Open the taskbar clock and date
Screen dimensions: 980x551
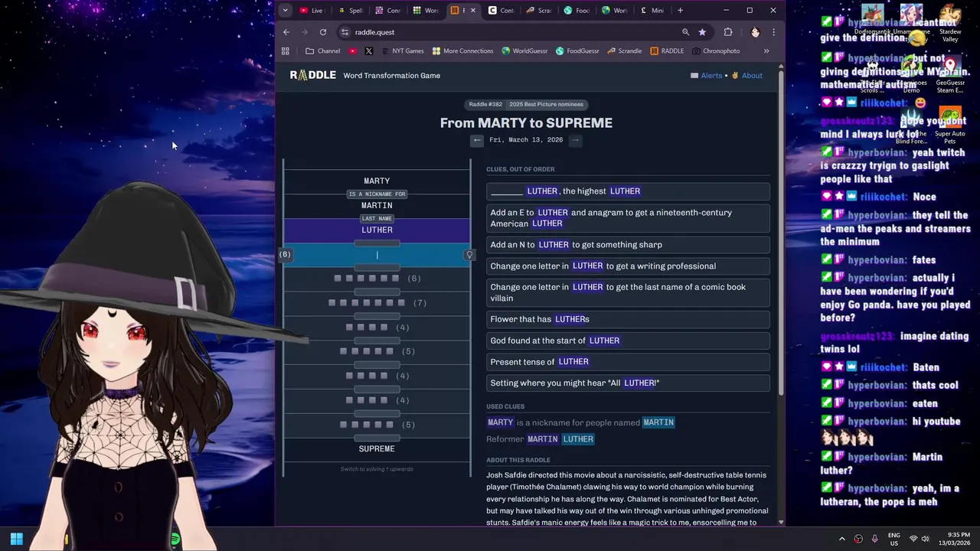click(x=954, y=539)
